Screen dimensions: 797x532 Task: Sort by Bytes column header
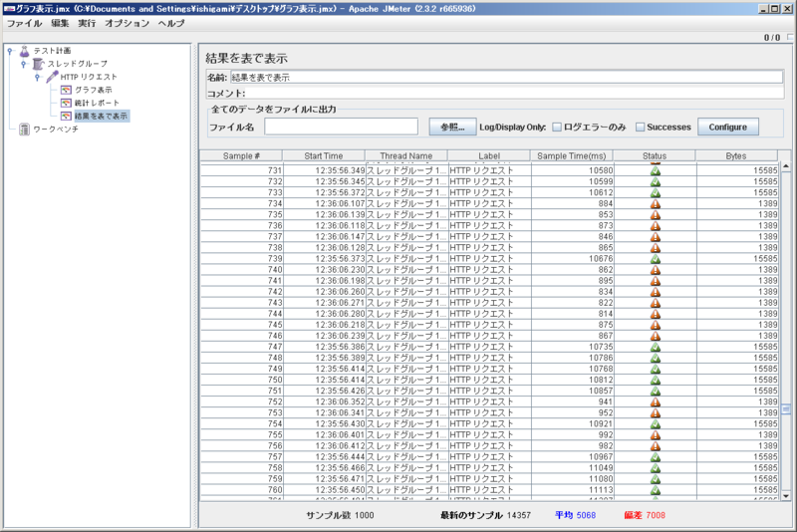(x=736, y=156)
